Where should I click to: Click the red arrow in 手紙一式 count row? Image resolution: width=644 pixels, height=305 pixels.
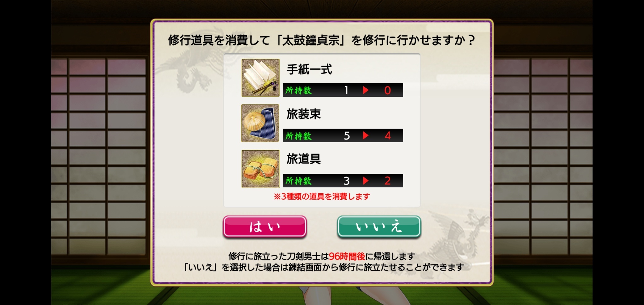365,90
